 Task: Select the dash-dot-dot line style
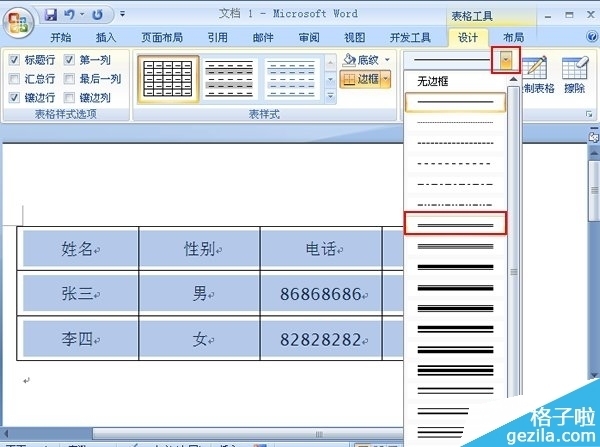pos(455,205)
